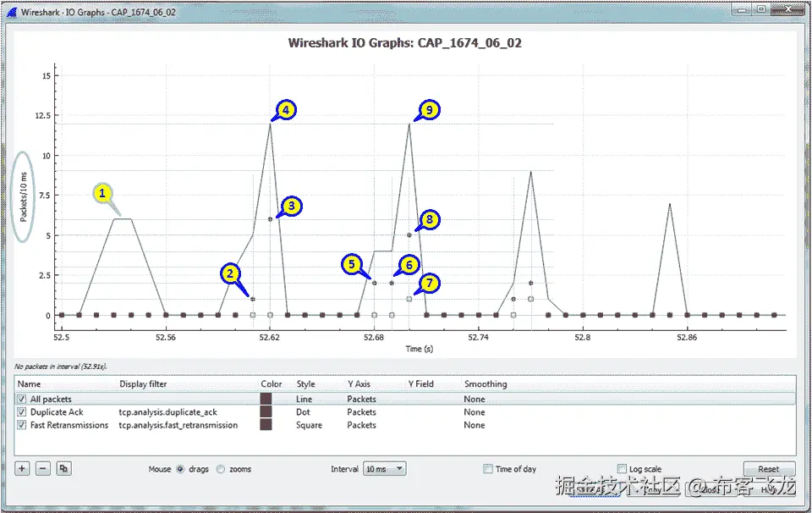Click the 52.74 x-axis tick label

click(x=478, y=337)
